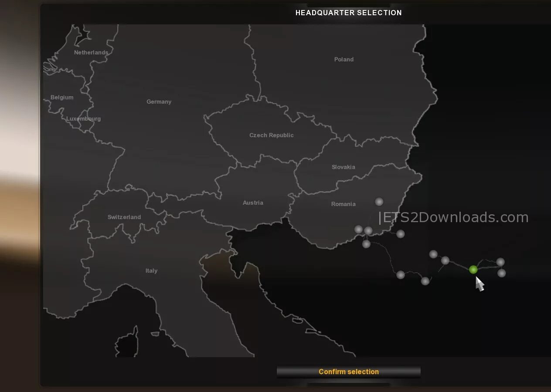Image resolution: width=551 pixels, height=392 pixels.
Task: Select the southernmost city marker on the map
Action: click(x=425, y=281)
